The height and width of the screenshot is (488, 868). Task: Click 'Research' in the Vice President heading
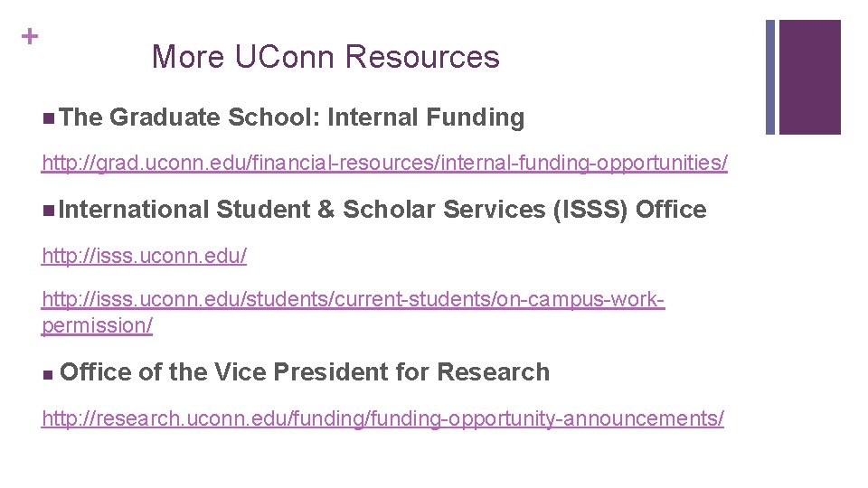[493, 372]
